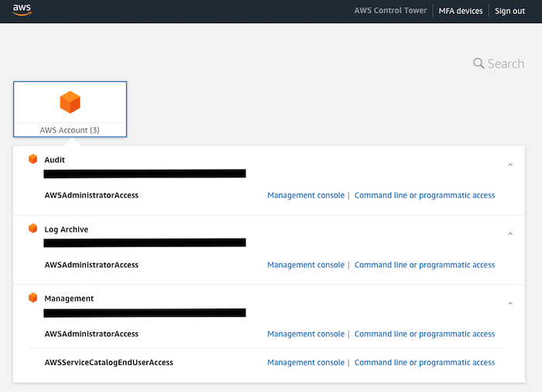Click the Search field
The width and height of the screenshot is (542, 392).
[x=499, y=64]
